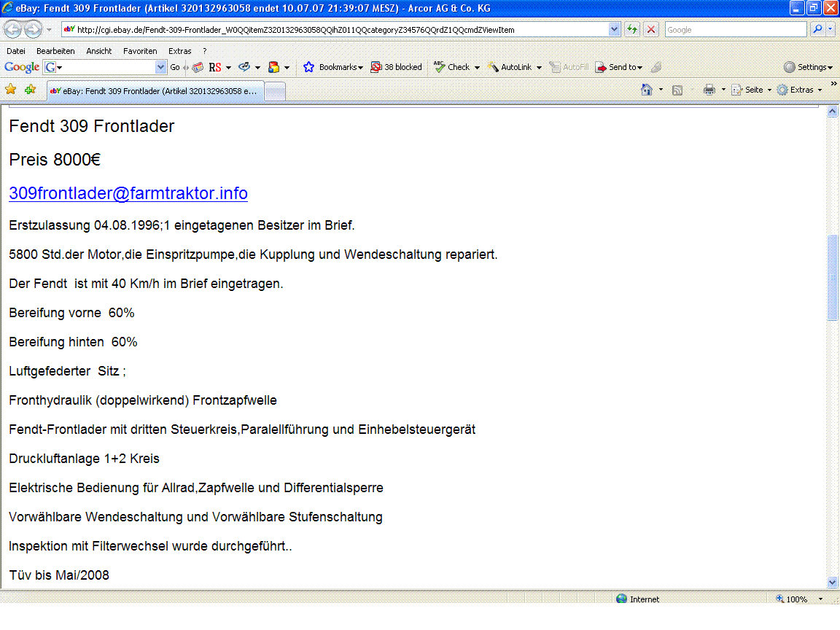Click the Google search box in the address row

click(x=734, y=30)
